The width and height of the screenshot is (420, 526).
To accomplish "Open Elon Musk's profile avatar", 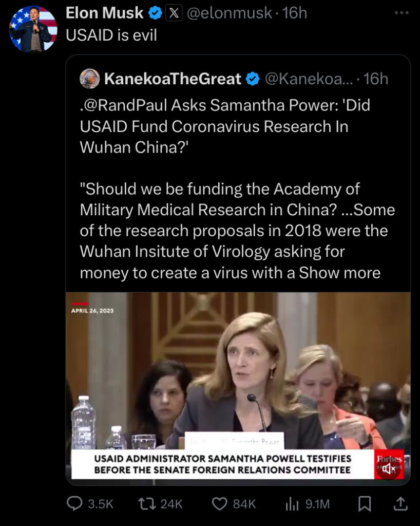I will (33, 29).
